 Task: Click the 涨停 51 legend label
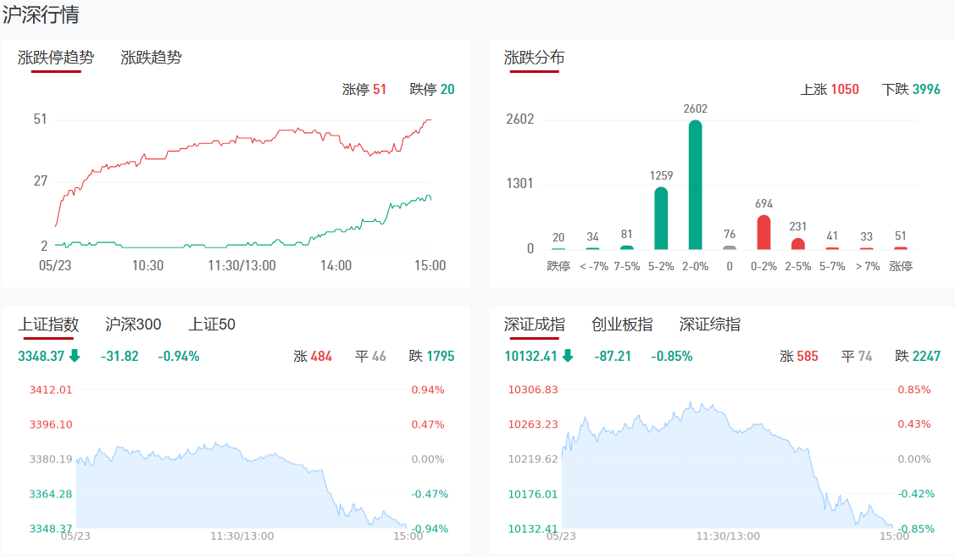[364, 89]
